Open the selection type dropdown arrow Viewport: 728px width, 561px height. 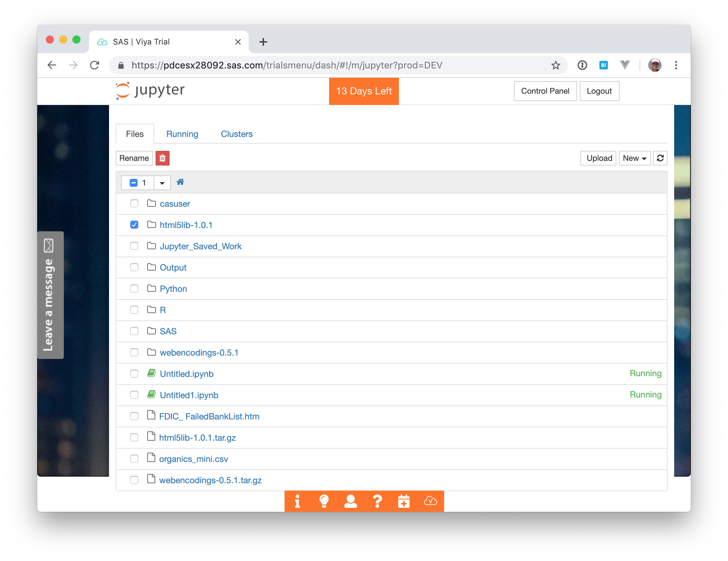pyautogui.click(x=162, y=183)
